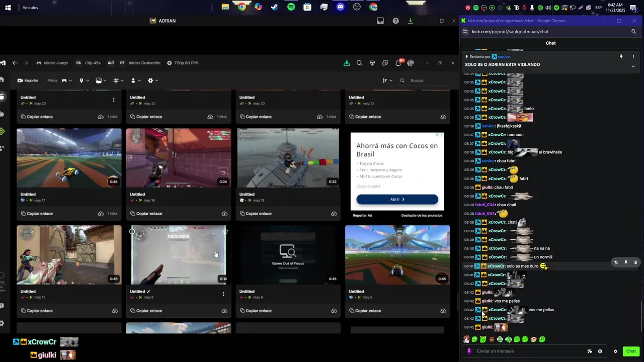Open Spotify from the taskbar
The image size is (644, 362).
291,7
